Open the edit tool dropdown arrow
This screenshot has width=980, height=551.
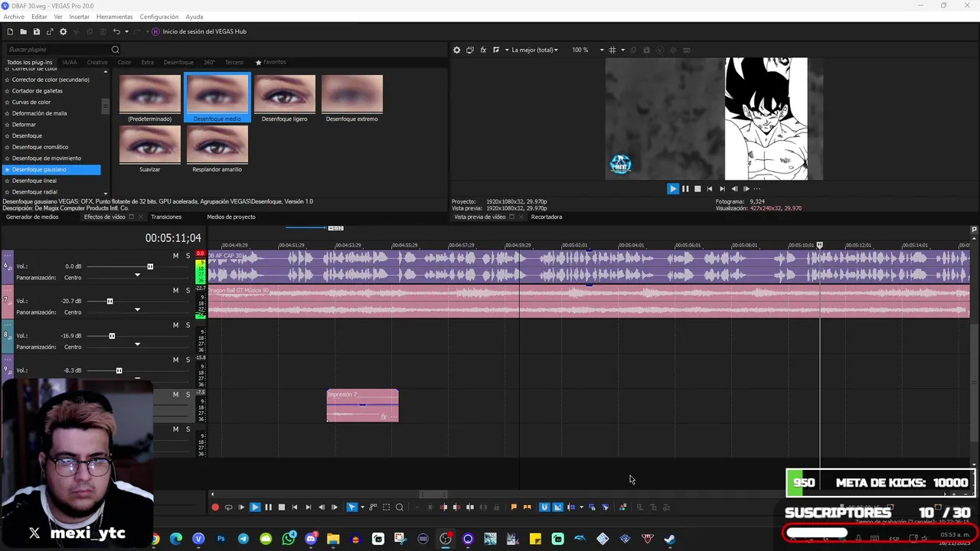(x=362, y=507)
